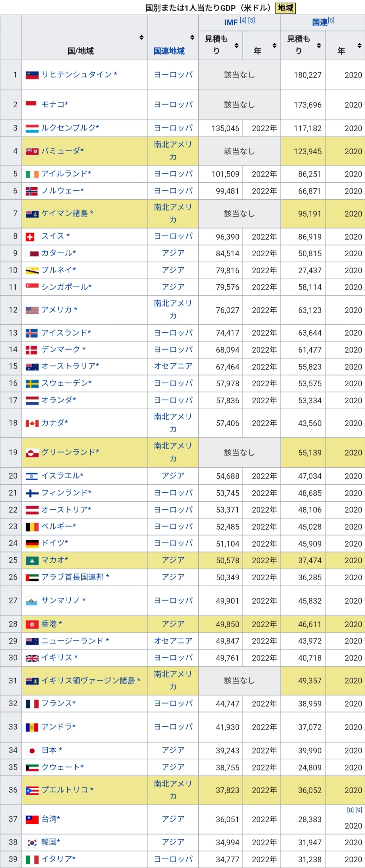Click the Israel flag icon
The height and width of the screenshot is (868, 365).
click(x=32, y=476)
